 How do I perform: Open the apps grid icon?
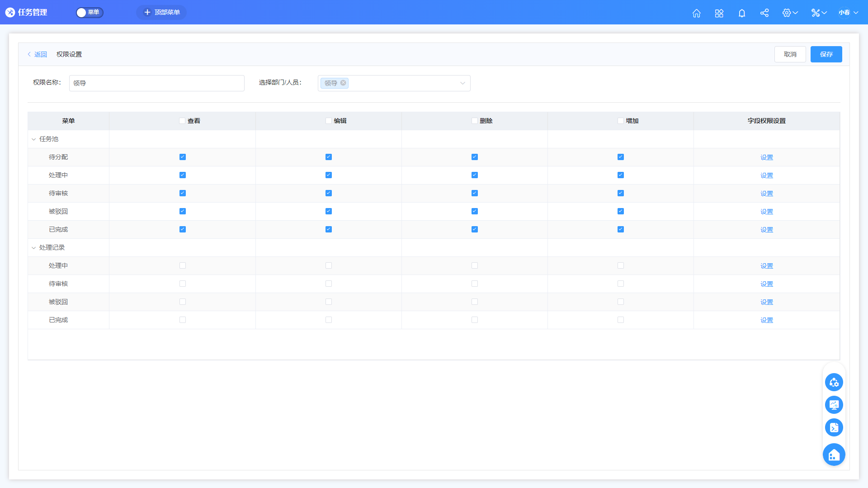coord(719,13)
